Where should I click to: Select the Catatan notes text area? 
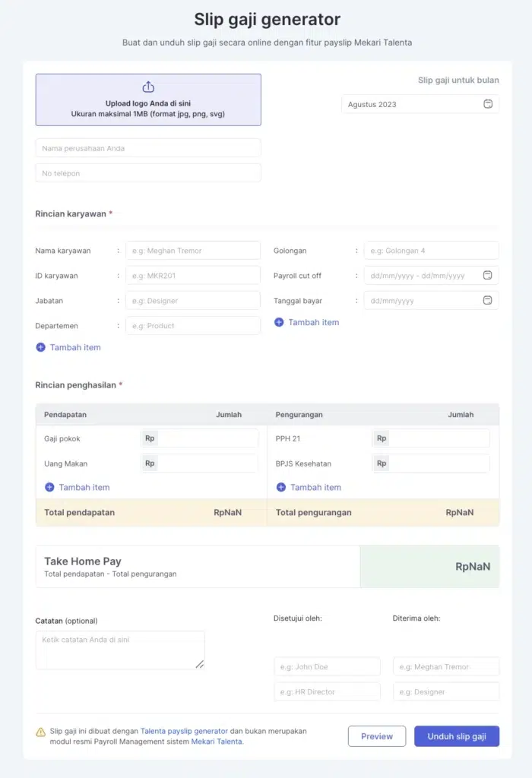coord(120,650)
